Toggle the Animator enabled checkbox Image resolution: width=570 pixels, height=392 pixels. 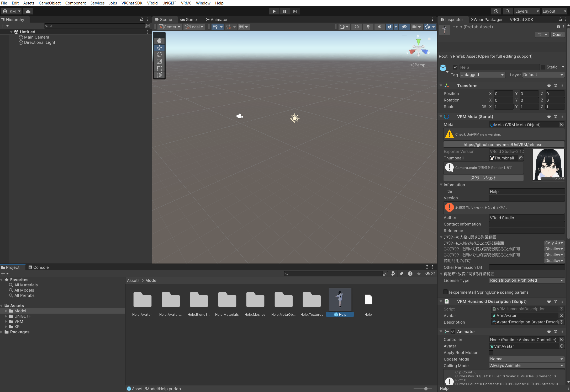pos(453,331)
